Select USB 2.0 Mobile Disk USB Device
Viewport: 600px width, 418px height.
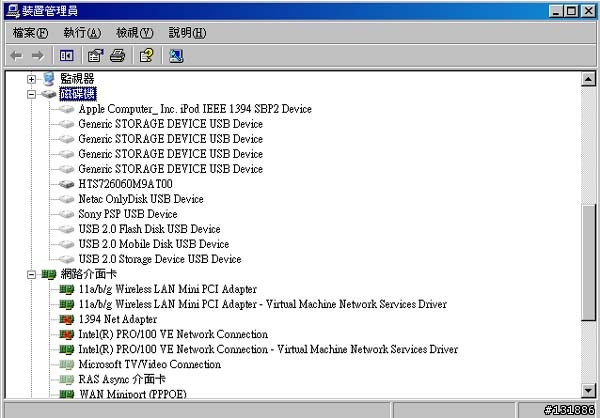pos(153,244)
